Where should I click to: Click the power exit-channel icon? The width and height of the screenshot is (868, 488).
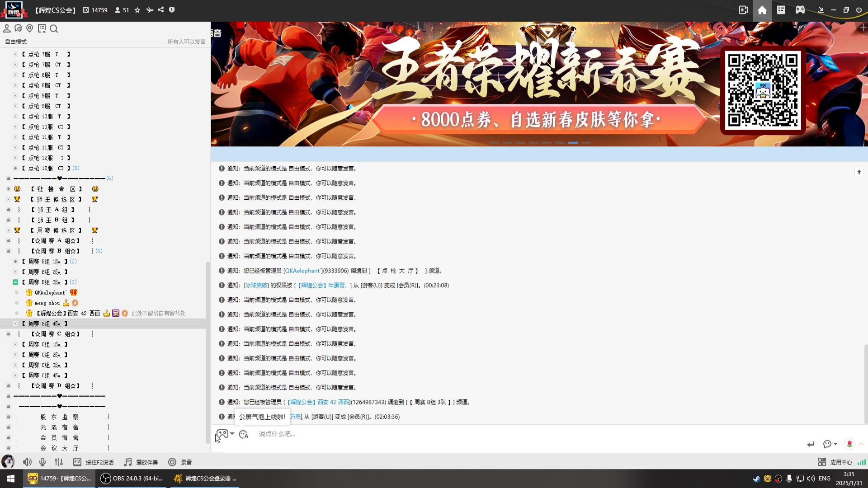859,10
